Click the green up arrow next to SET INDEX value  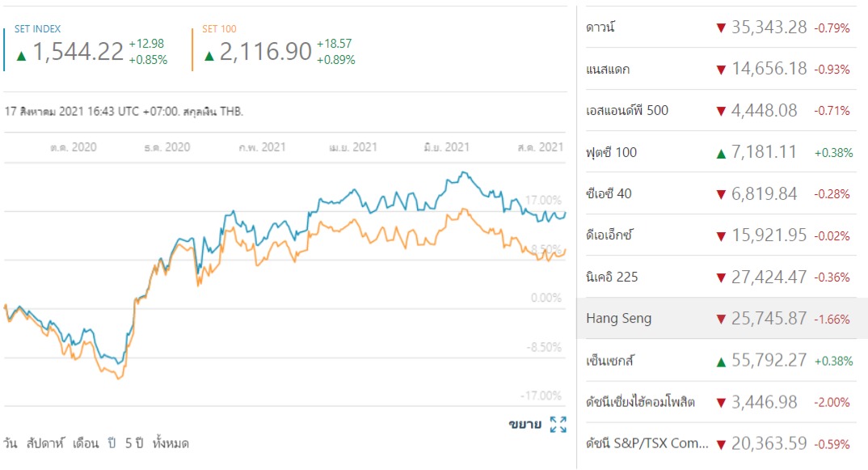[21, 56]
